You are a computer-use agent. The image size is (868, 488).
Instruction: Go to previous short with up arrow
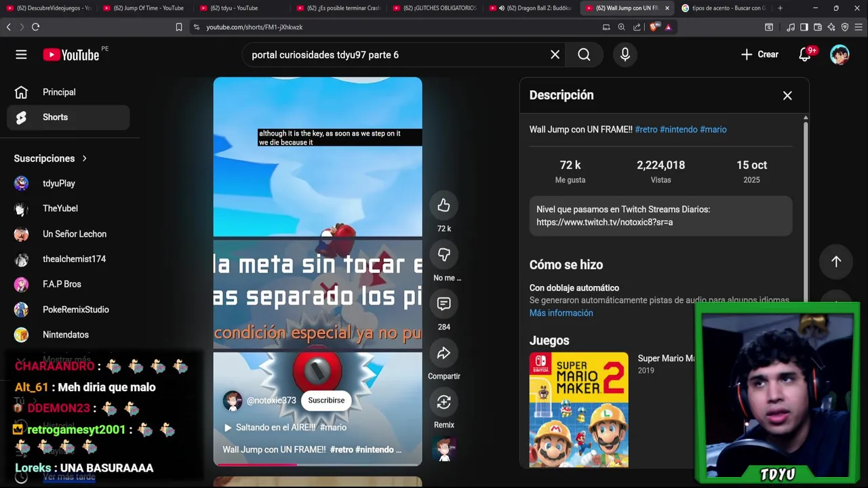(x=836, y=262)
